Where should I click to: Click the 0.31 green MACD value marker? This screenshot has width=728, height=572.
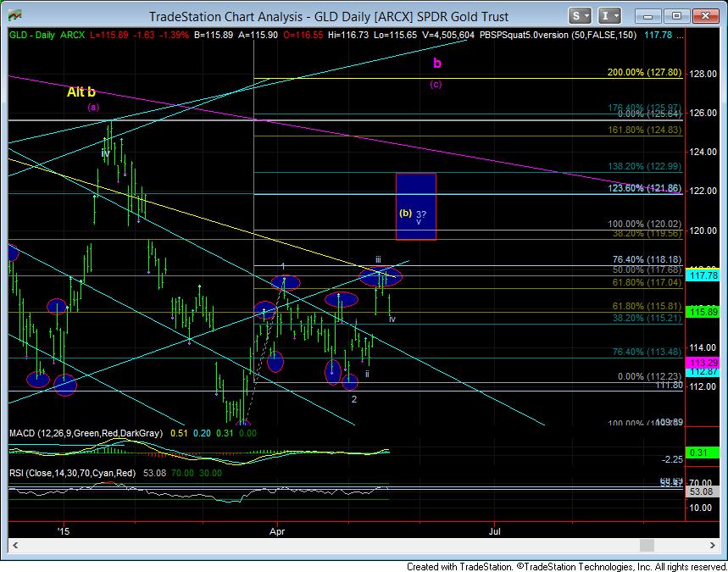(x=704, y=453)
